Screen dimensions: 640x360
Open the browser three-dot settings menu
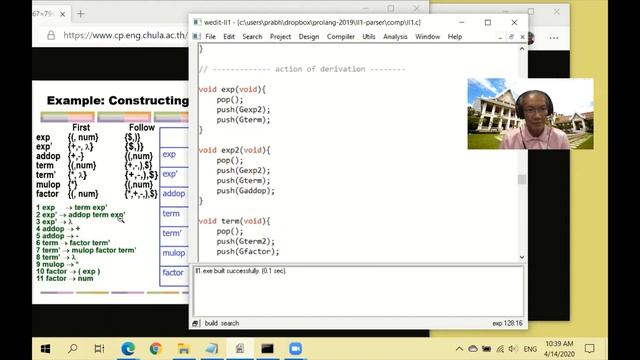click(553, 38)
